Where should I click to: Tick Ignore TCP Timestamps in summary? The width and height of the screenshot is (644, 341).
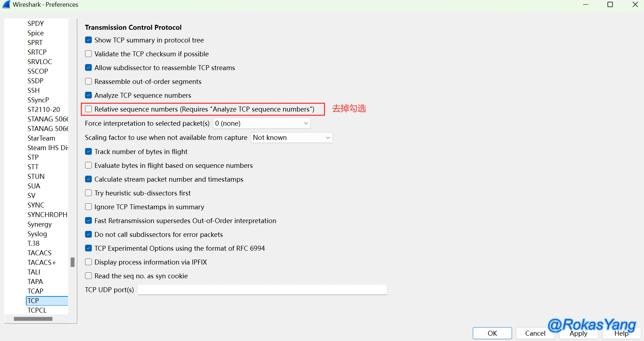pyautogui.click(x=89, y=207)
